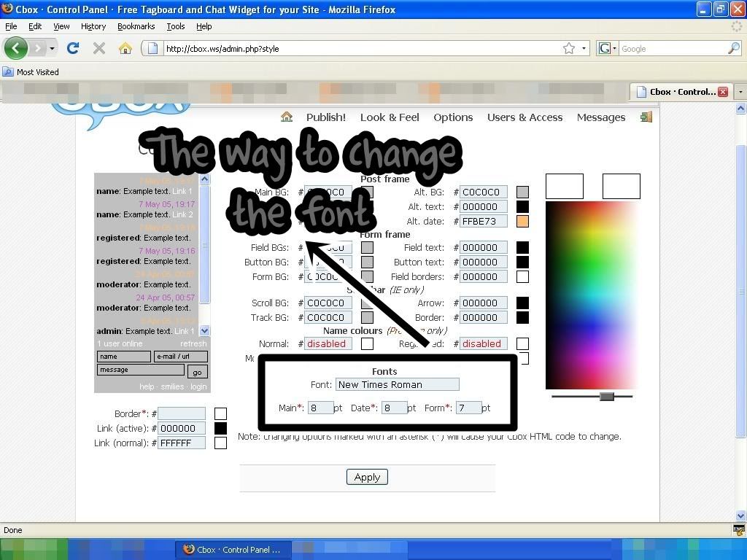Open the tab list dropdown arrow
Image resolution: width=747 pixels, height=560 pixels.
click(740, 92)
